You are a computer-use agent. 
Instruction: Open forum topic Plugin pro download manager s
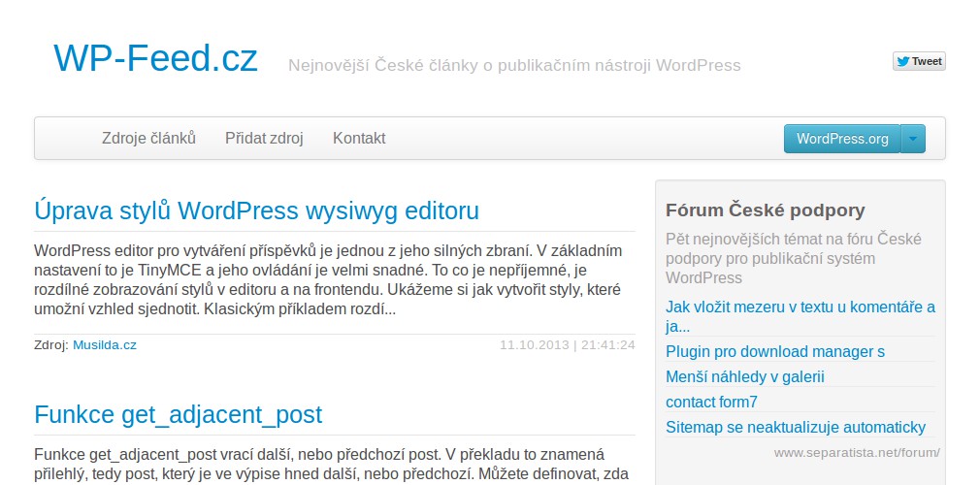pyautogui.click(x=775, y=352)
